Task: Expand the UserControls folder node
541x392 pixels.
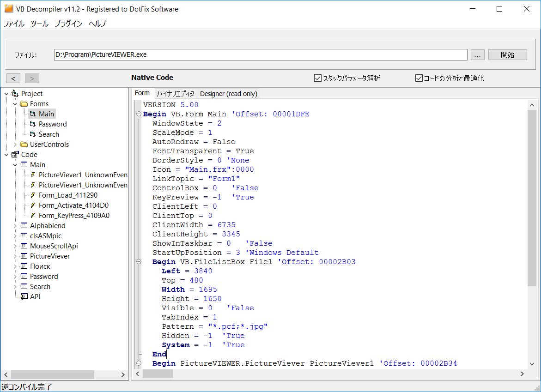Action: coord(15,145)
